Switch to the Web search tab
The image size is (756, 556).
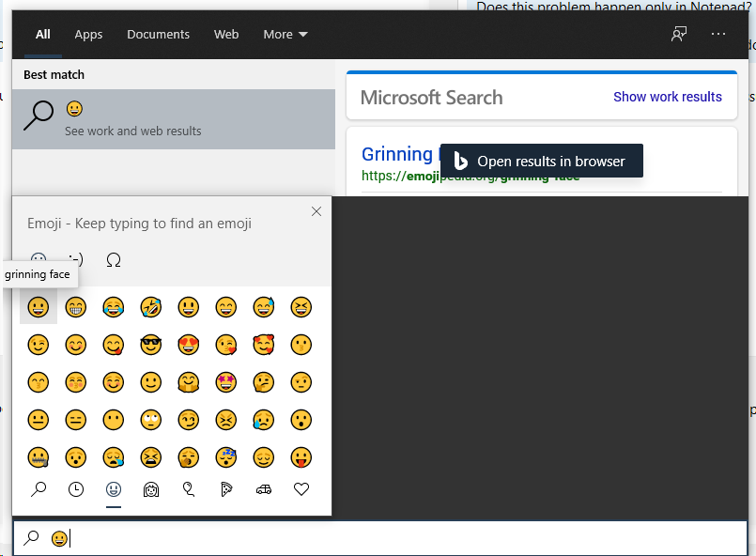pyautogui.click(x=226, y=34)
